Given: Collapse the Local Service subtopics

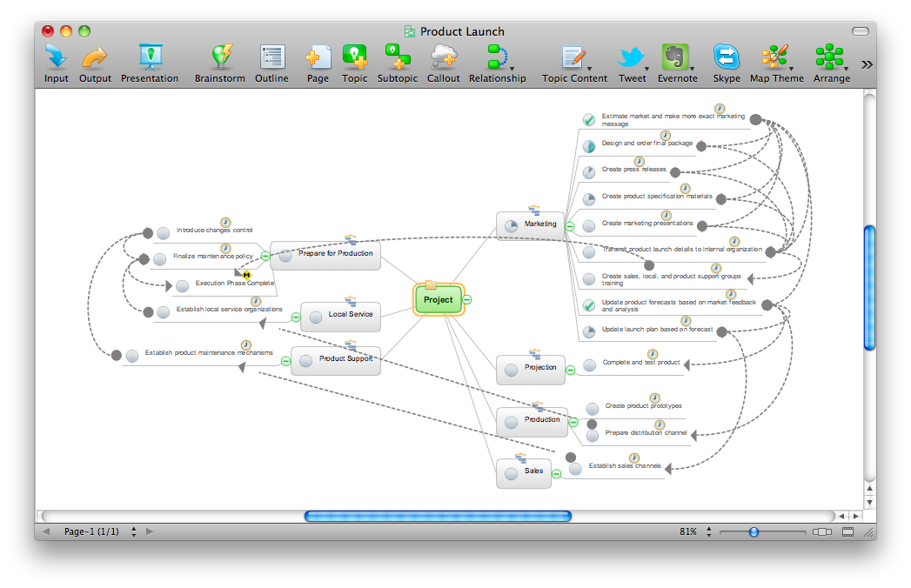Looking at the screenshot, I should (296, 317).
